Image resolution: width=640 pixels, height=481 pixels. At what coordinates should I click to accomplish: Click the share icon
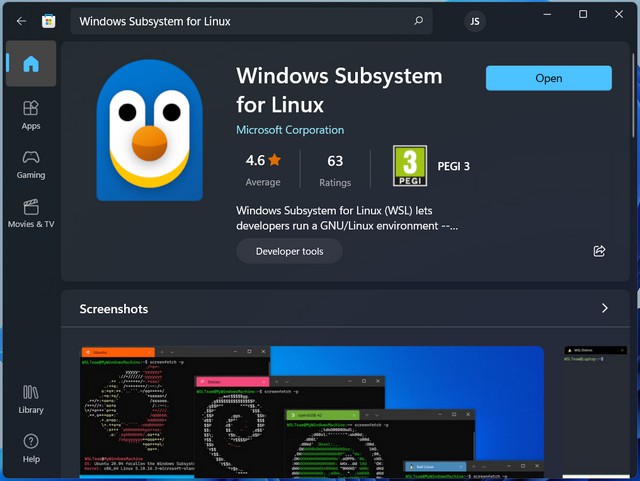(x=599, y=251)
